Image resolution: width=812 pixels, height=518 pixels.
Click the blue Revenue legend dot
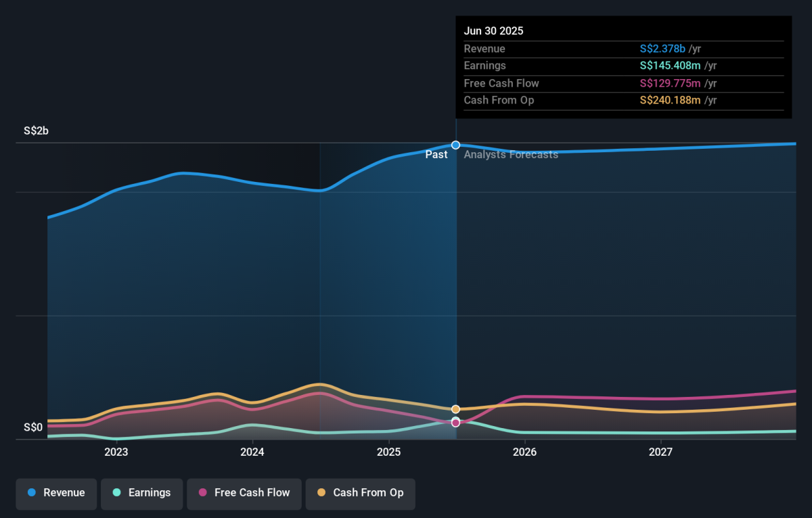[x=32, y=493]
